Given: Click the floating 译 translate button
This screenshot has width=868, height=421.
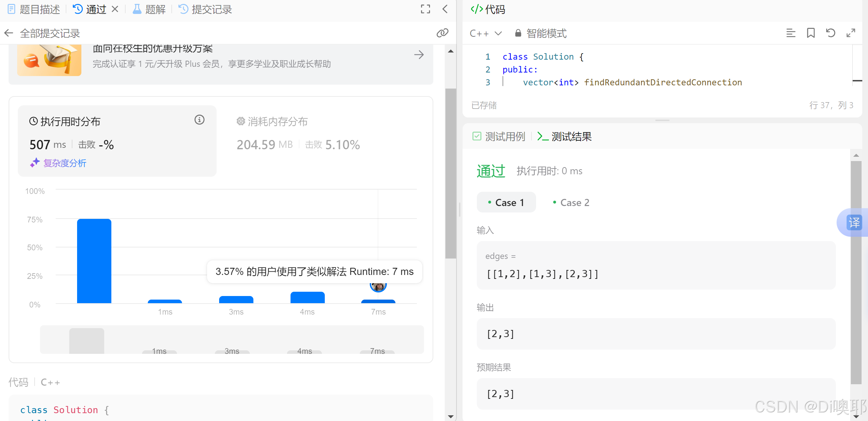Looking at the screenshot, I should click(x=855, y=222).
